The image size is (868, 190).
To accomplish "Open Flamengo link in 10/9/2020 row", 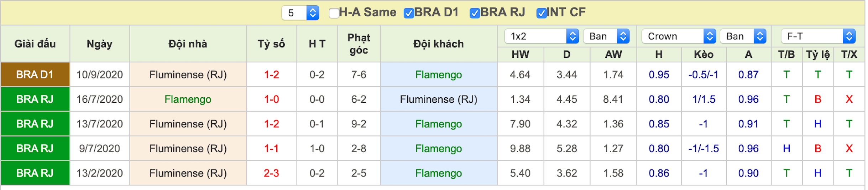I will coord(438,75).
